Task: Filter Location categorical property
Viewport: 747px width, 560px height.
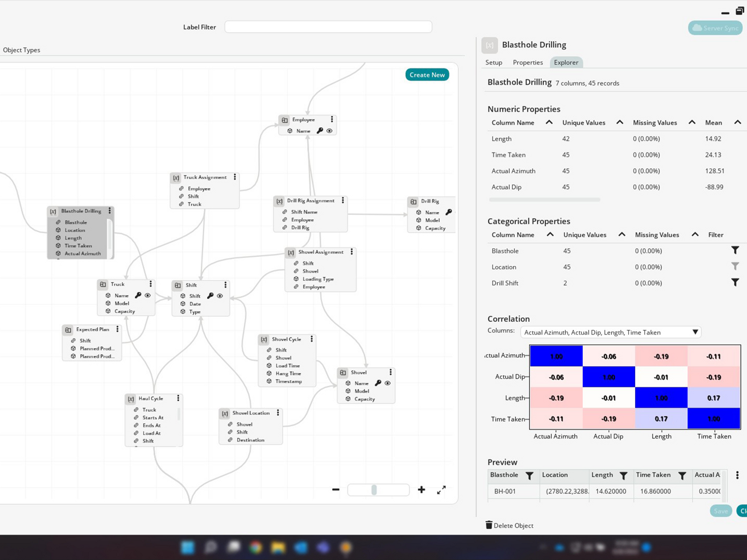Action: click(735, 267)
